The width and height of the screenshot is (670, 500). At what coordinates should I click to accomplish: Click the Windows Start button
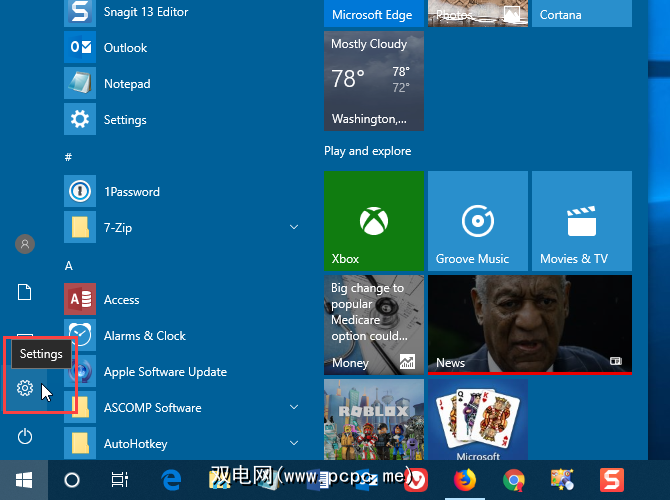24,480
